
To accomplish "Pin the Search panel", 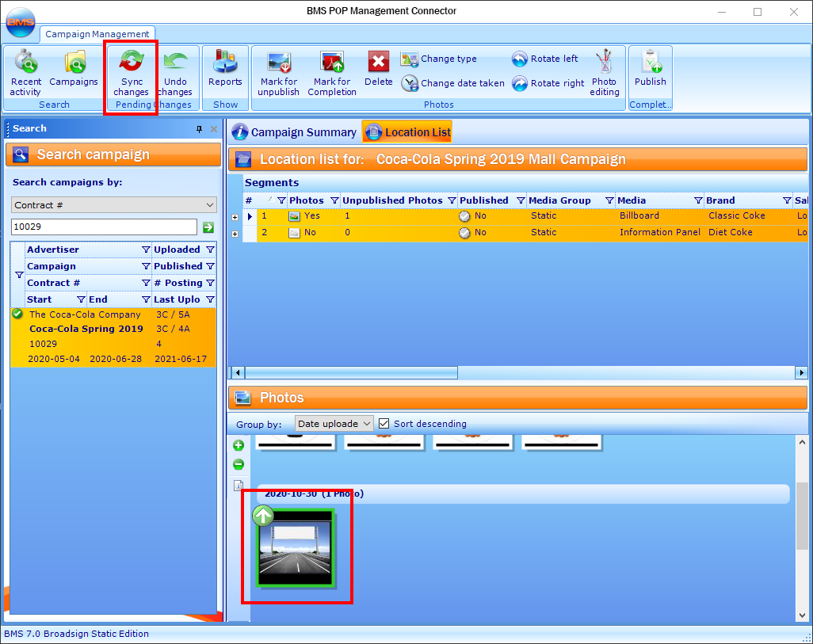I will 199,129.
